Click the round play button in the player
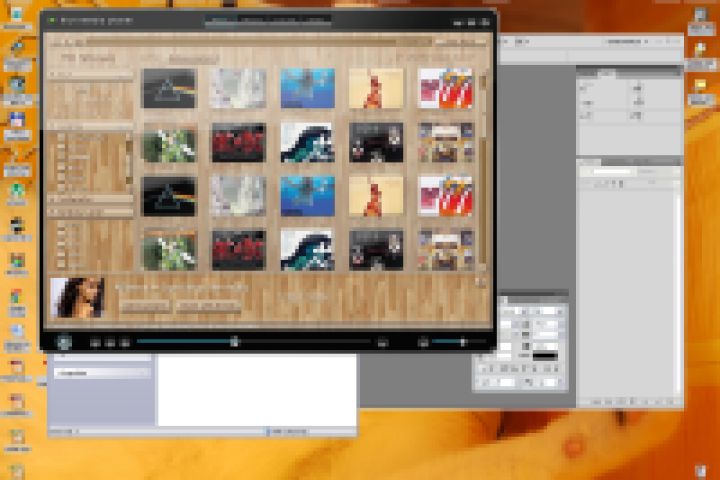Viewport: 720px width, 480px height. [64, 342]
